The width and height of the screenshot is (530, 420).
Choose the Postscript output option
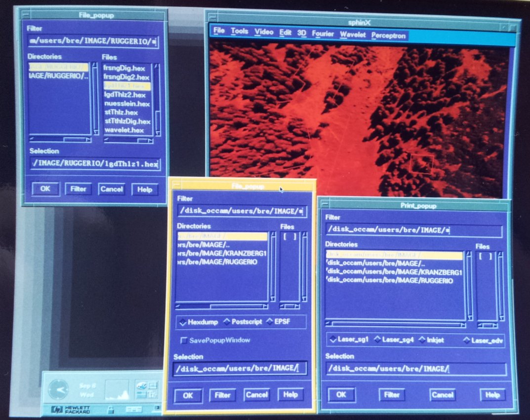click(227, 322)
